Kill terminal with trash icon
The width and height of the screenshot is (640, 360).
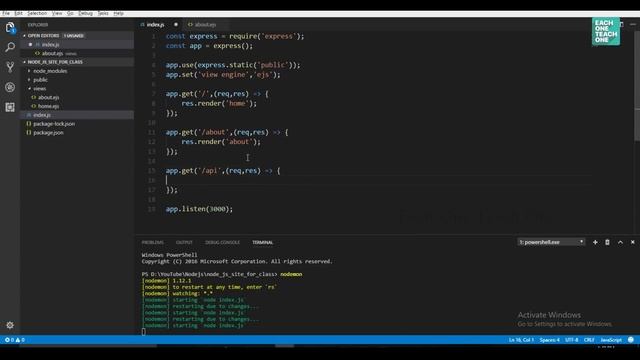[607, 242]
